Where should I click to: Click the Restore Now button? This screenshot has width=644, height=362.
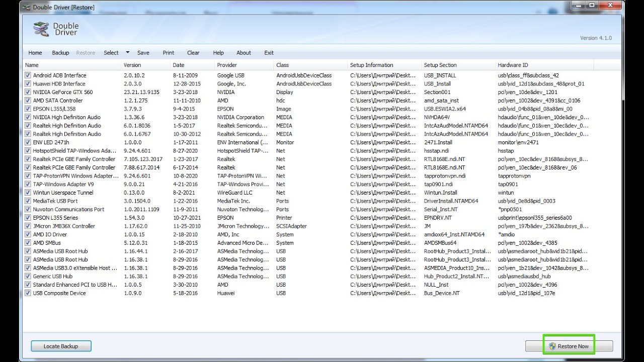(569, 346)
